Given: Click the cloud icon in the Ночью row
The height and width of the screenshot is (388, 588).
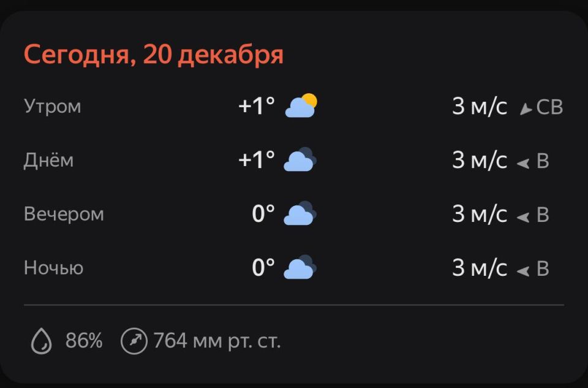Looking at the screenshot, I should [x=300, y=268].
